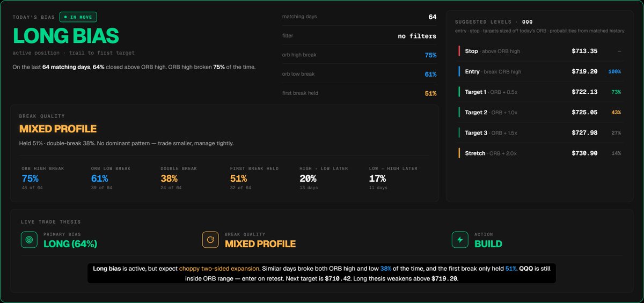
Task: Click the ORB HIGH BREAK 75% stat
Action: tap(30, 179)
